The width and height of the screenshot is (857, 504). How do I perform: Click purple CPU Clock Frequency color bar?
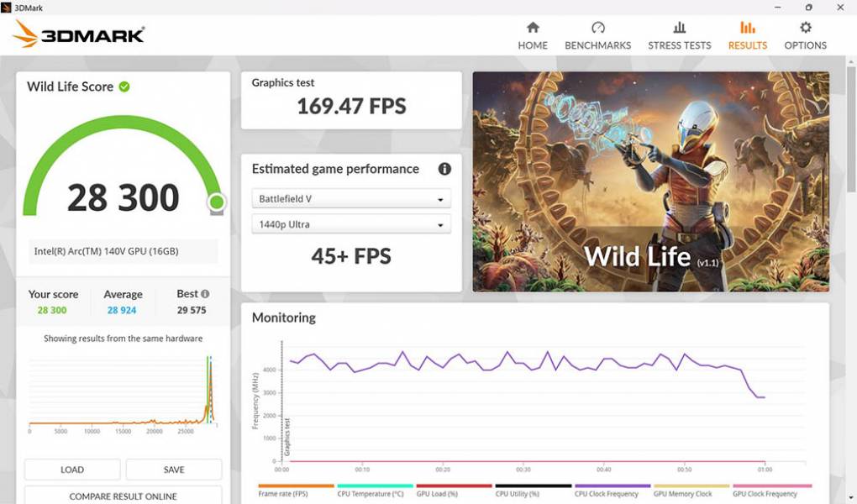click(x=613, y=486)
